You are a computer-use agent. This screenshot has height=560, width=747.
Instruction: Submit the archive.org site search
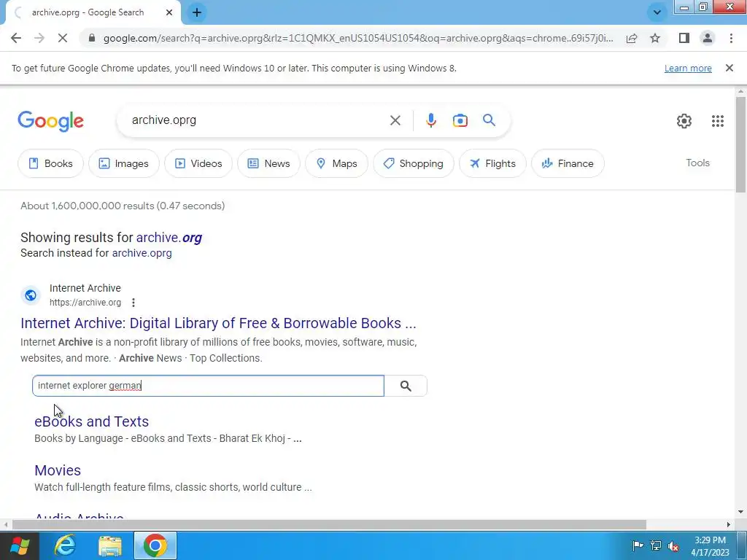[x=406, y=386]
